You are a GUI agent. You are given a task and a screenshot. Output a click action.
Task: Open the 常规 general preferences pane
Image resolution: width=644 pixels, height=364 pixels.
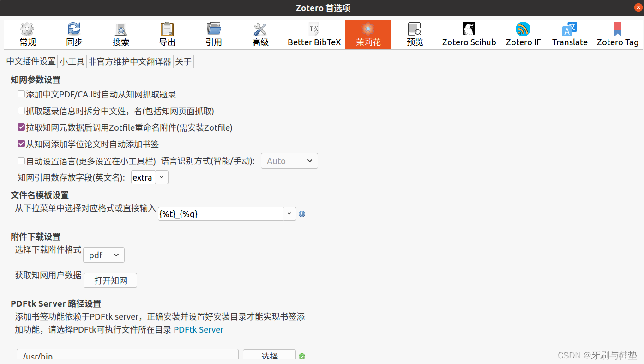(27, 35)
